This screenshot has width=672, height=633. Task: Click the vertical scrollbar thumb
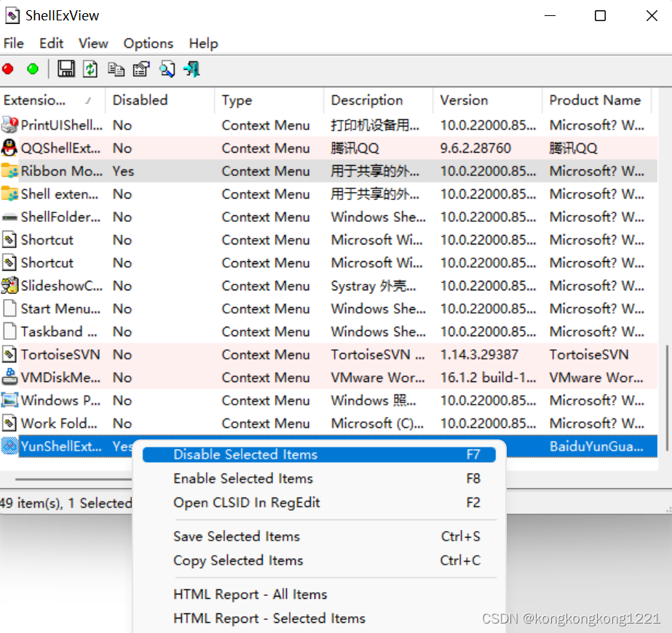click(x=666, y=397)
